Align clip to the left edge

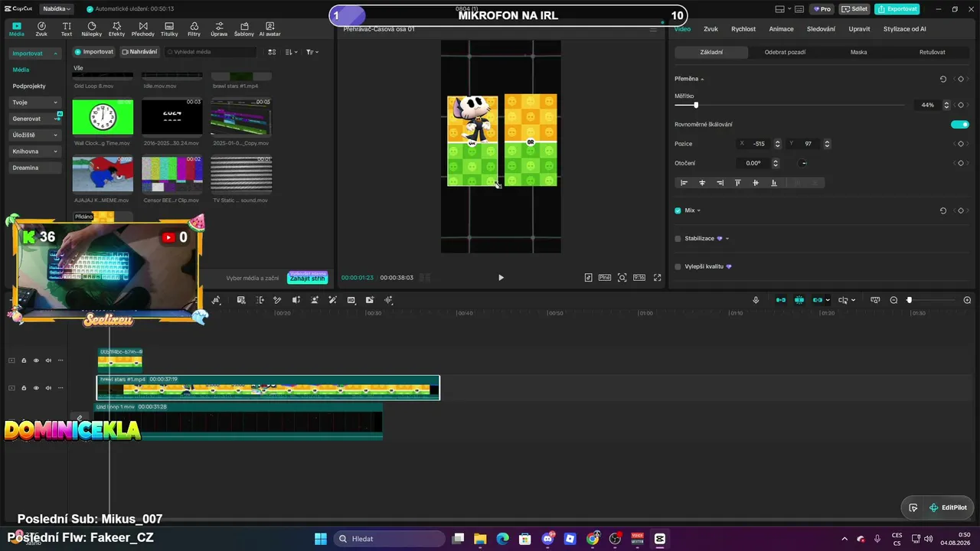click(x=684, y=183)
